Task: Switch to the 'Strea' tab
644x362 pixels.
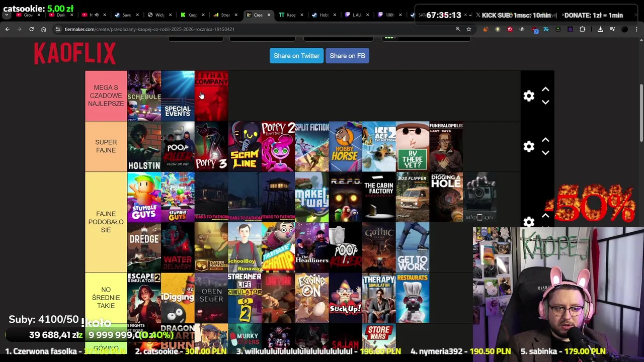Action: 225,15
